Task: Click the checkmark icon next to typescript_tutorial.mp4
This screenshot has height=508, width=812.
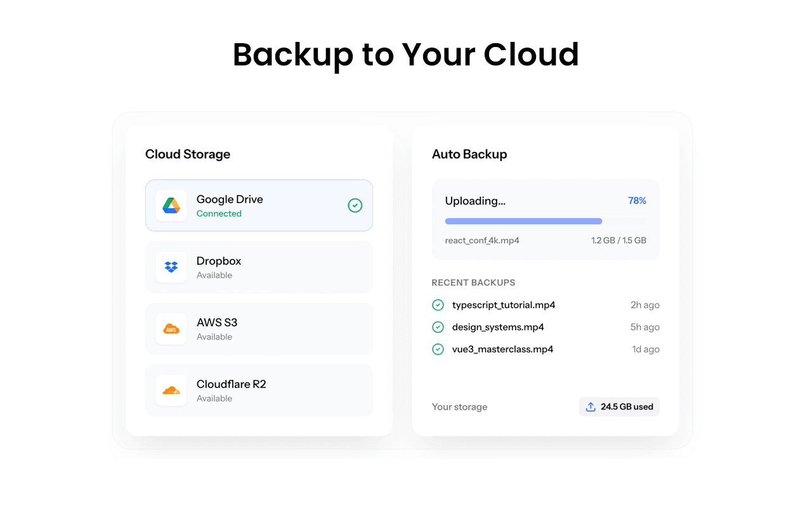Action: point(438,305)
